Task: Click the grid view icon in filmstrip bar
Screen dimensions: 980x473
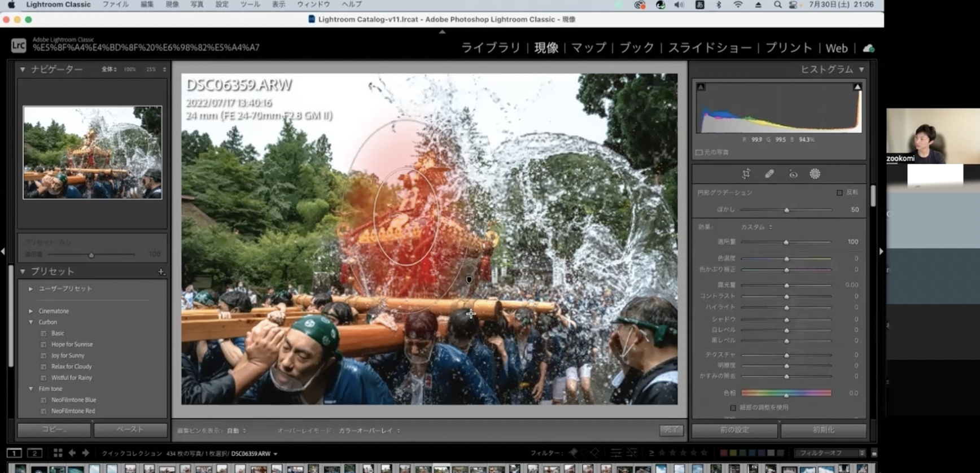Action: 58,453
